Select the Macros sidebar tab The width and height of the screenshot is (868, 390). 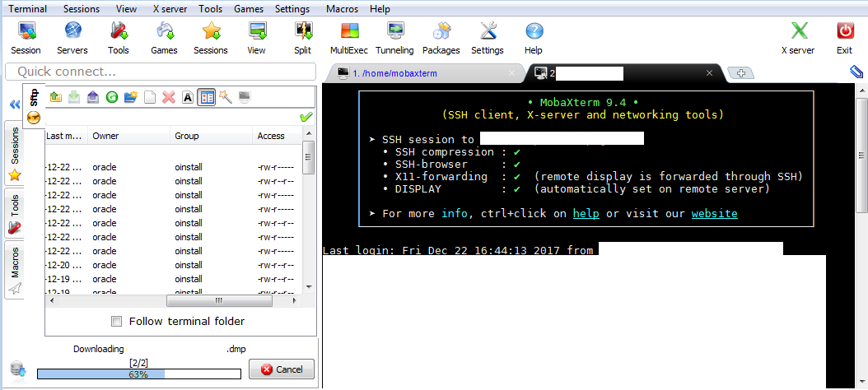(14, 269)
